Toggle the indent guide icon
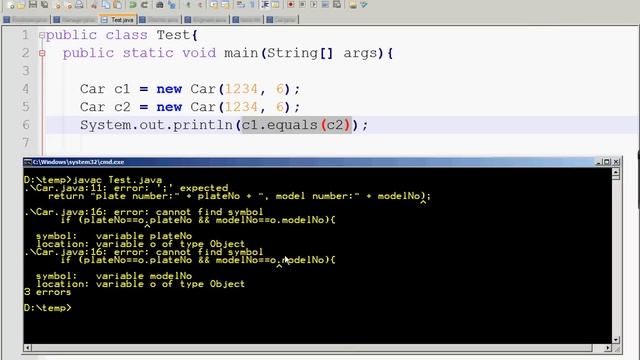The width and height of the screenshot is (640, 360). click(x=265, y=4)
